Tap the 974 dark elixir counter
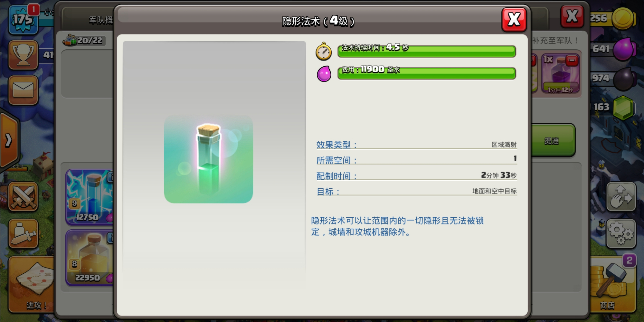The height and width of the screenshot is (322, 644). 601,78
